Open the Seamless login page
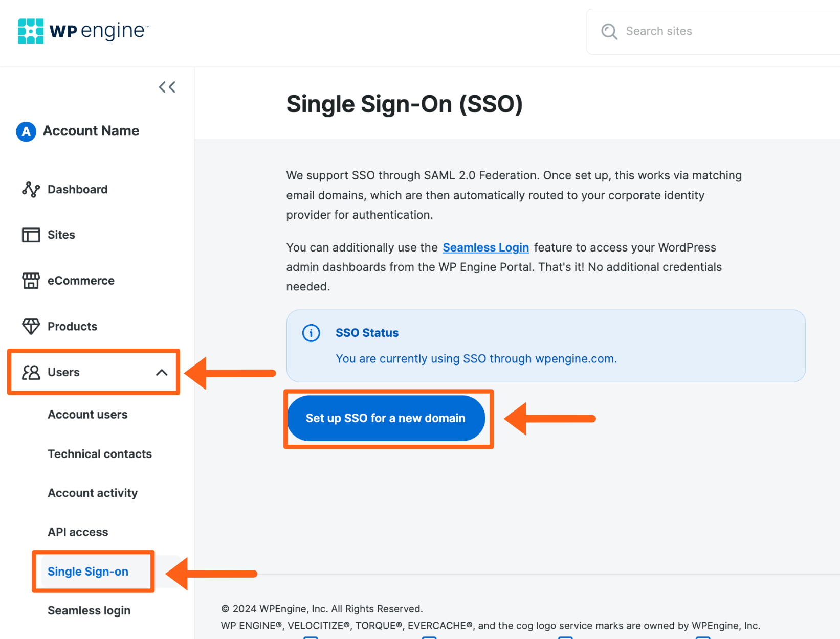Image resolution: width=840 pixels, height=639 pixels. [x=89, y=610]
